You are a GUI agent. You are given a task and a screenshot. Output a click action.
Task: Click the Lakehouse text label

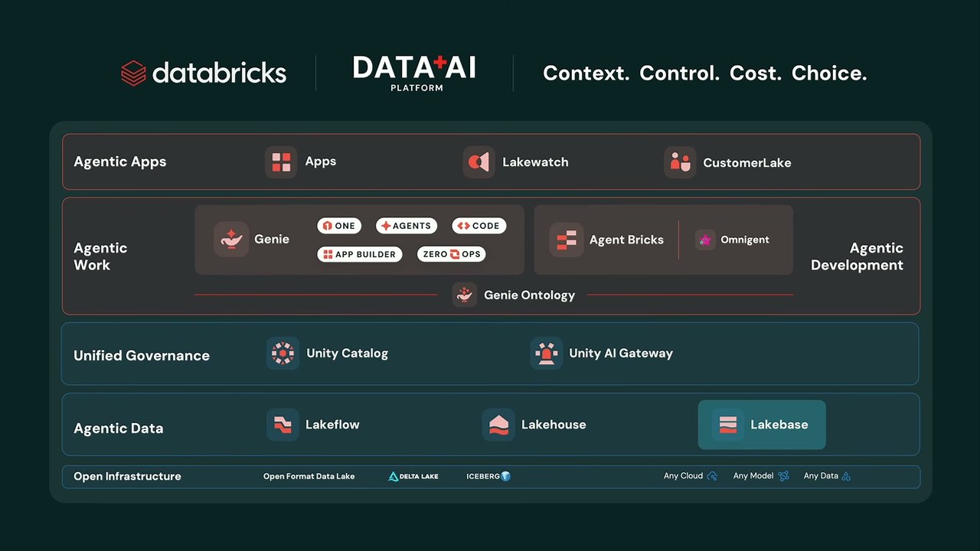point(554,425)
